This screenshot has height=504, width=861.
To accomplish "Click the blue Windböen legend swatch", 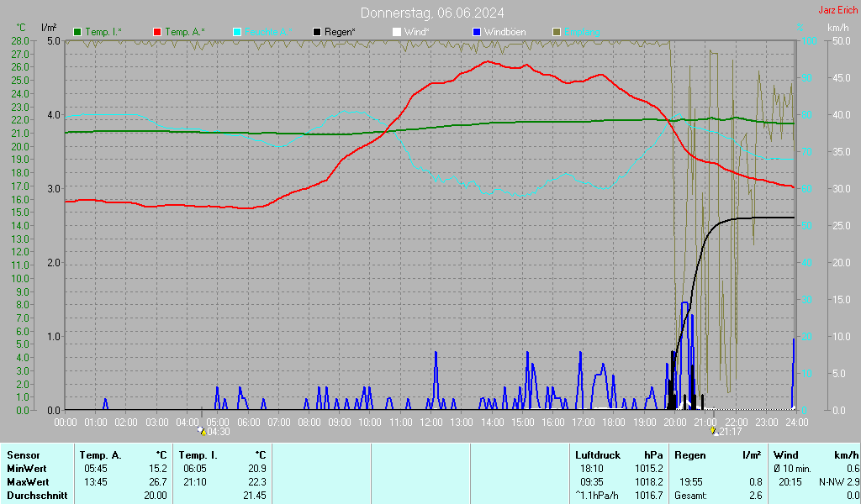I will pos(477,32).
